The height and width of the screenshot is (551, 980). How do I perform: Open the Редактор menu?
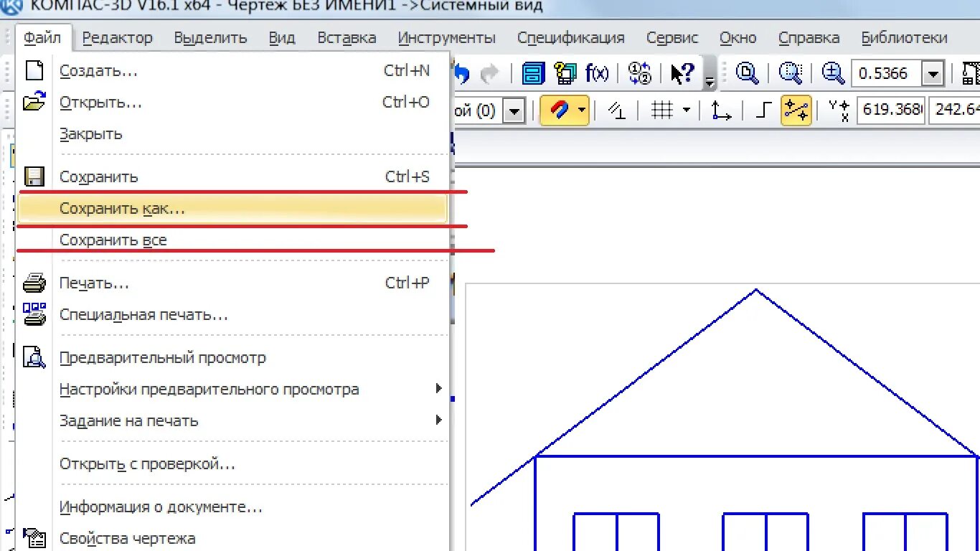[118, 37]
